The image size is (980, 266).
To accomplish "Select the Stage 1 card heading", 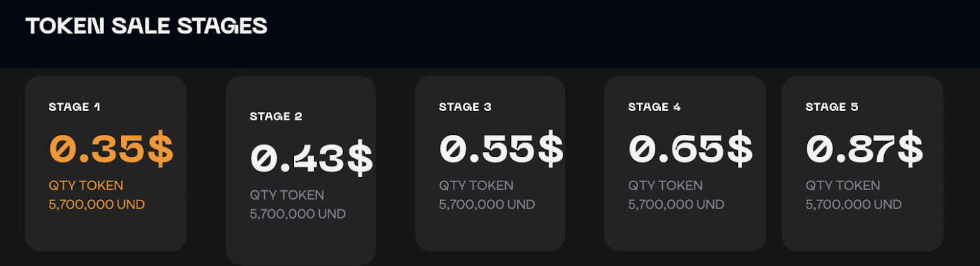I will click(74, 107).
